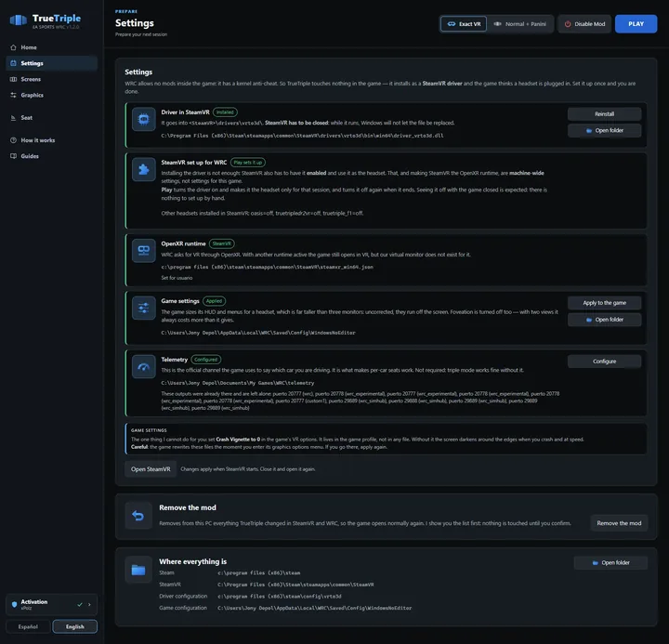Screen dimensions: 669x644
Task: Click the Driver configuration path value
Action: tap(280, 597)
